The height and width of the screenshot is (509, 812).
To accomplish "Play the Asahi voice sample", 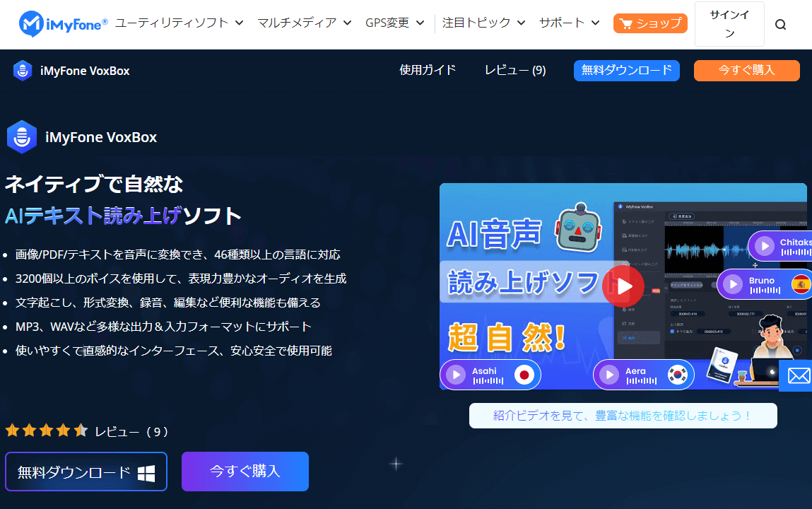I will (457, 375).
